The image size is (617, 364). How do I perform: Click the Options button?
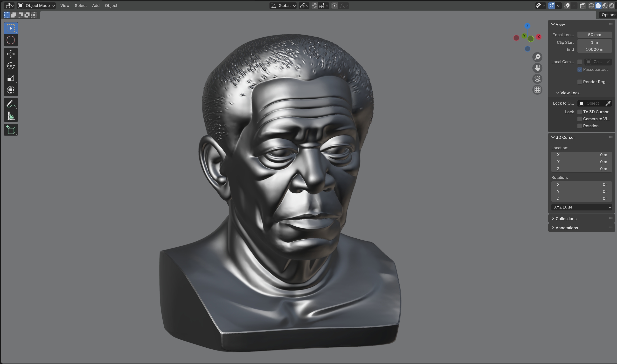608,15
